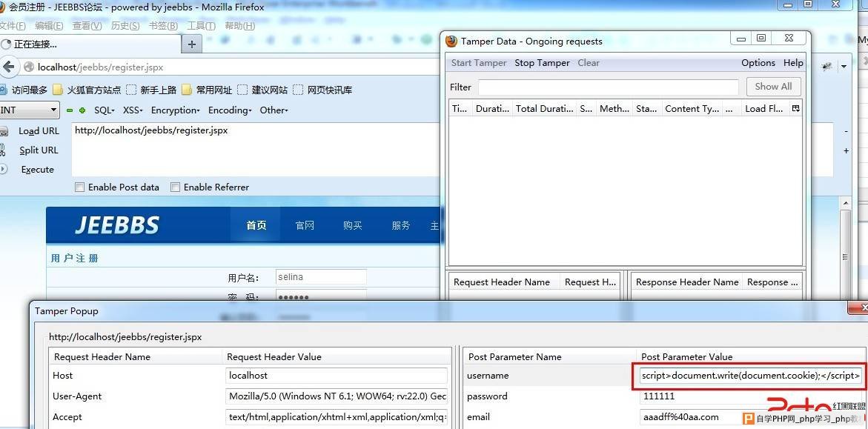Expand the Encoding menu in HackBar

pyautogui.click(x=230, y=110)
